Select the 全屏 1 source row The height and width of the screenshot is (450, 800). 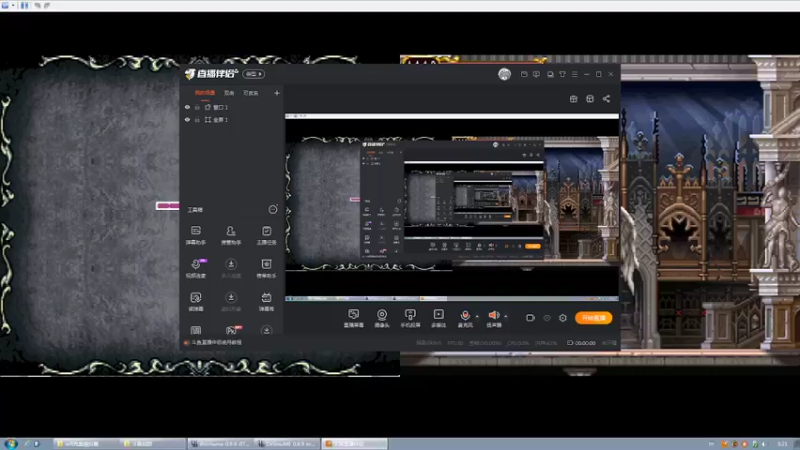232,119
